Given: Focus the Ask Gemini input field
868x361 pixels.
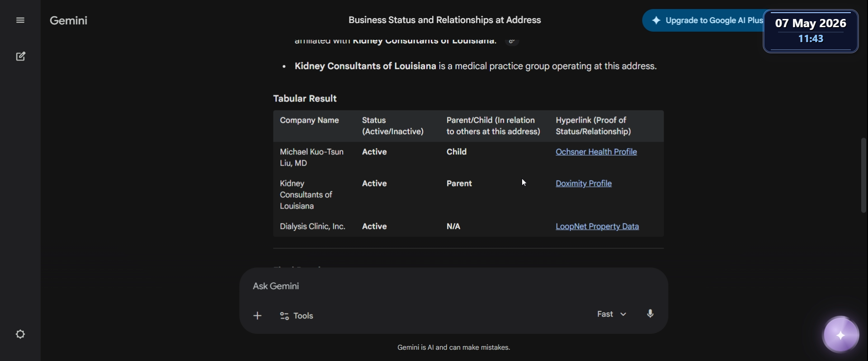Looking at the screenshot, I should [453, 286].
